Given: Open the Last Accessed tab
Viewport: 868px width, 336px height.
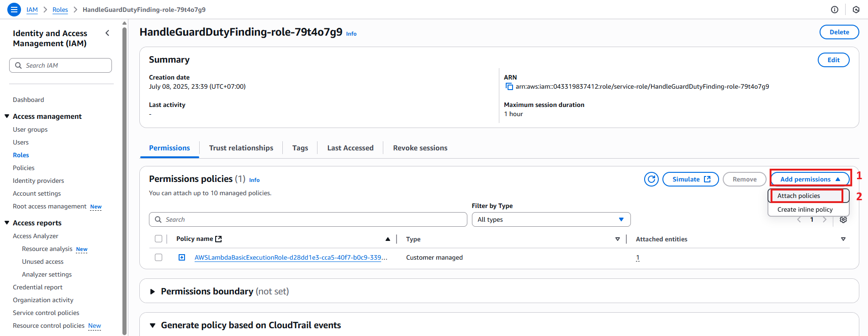Looking at the screenshot, I should [350, 148].
